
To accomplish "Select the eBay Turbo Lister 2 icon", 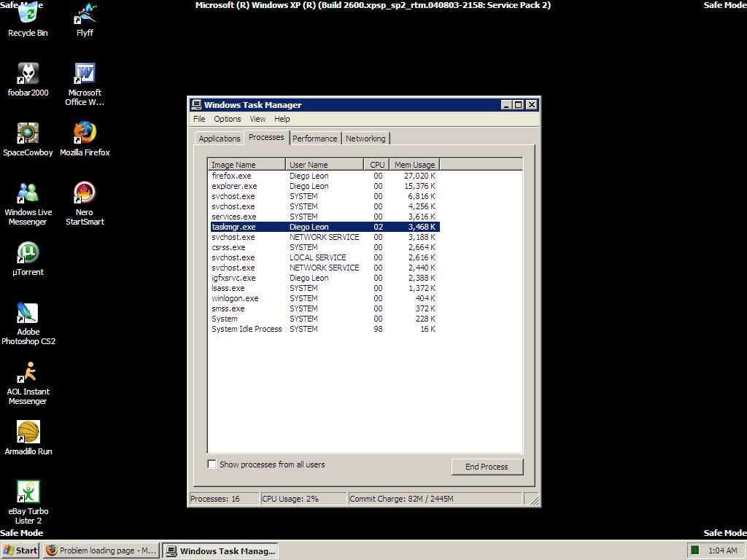I will click(x=28, y=493).
